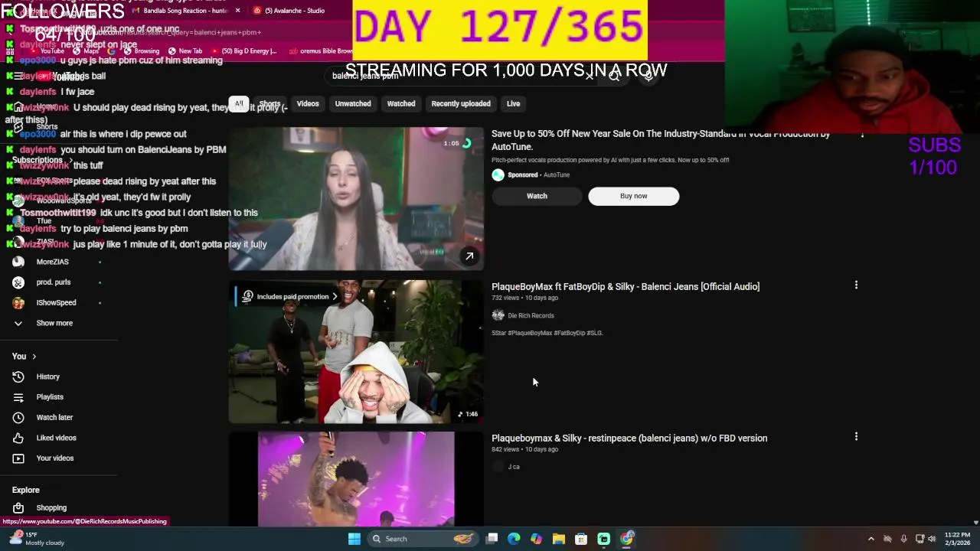Click the Buy now button

(x=633, y=196)
